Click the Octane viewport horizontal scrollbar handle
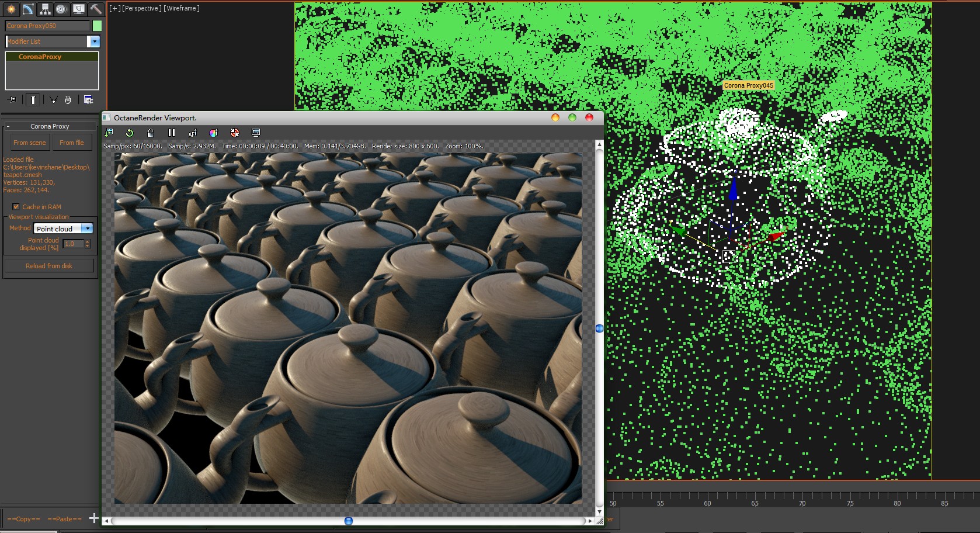The height and width of the screenshot is (533, 980). [349, 521]
